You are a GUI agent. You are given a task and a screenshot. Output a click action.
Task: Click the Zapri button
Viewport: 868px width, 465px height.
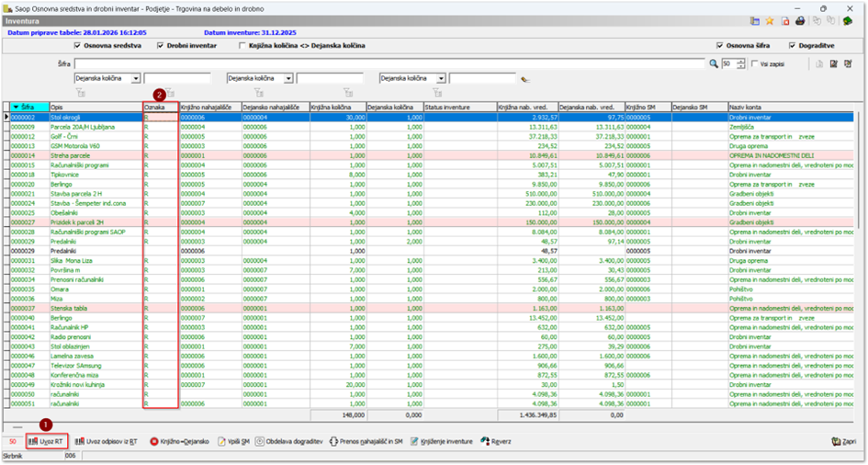coord(844,442)
